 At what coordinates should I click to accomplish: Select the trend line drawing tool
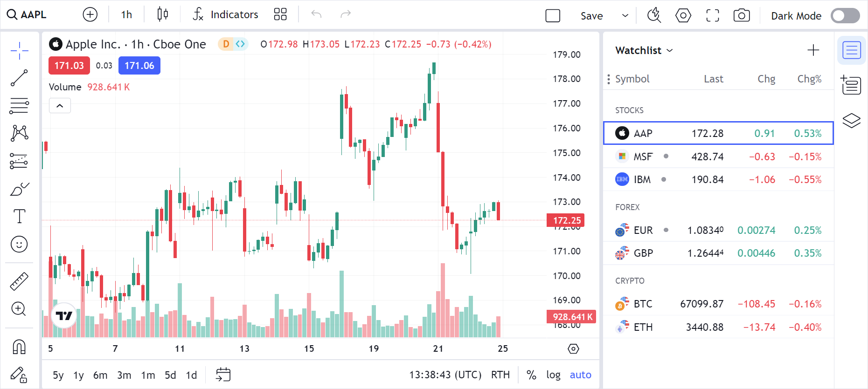pyautogui.click(x=19, y=78)
